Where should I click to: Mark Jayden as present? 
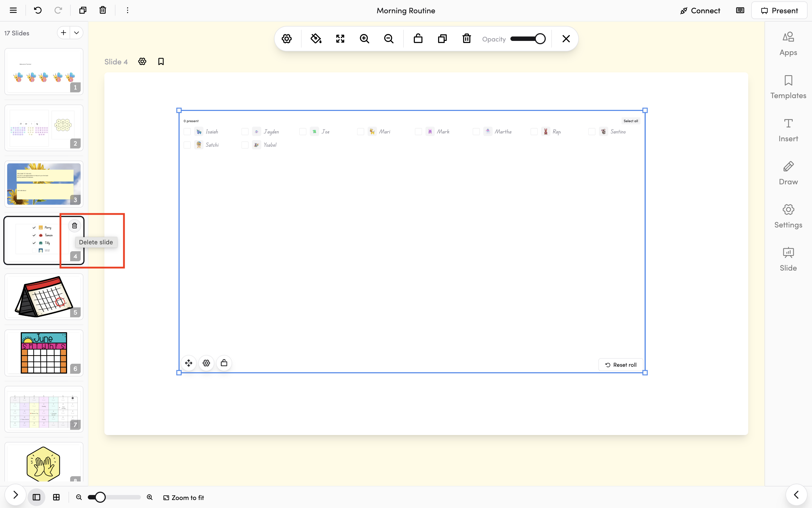(245, 132)
